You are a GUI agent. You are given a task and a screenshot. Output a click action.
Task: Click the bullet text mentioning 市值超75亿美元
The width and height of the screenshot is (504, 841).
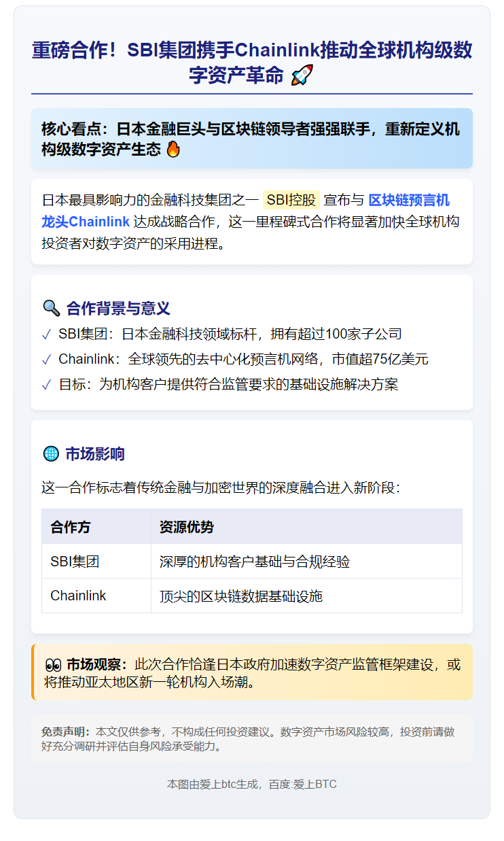(243, 359)
